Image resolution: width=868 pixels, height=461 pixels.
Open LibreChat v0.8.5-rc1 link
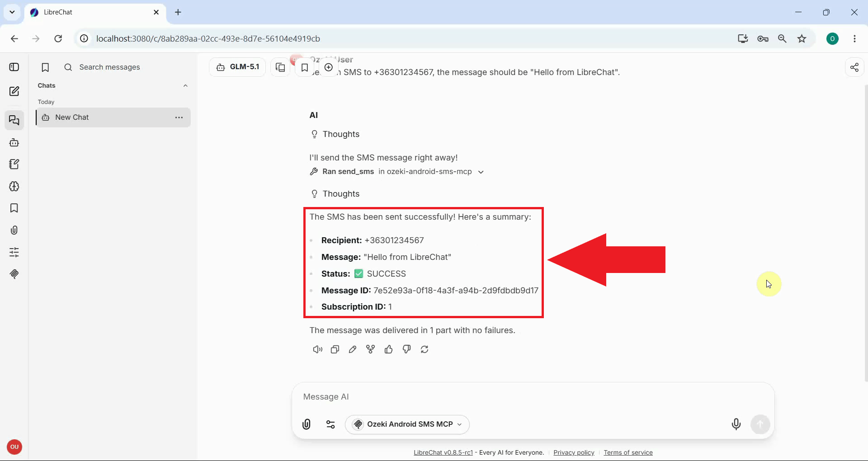tap(443, 452)
